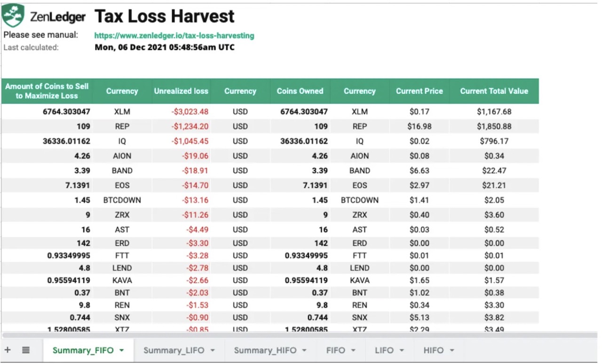Open the Summary_LIFO tab dropdown arrow
The width and height of the screenshot is (602, 364).
(x=213, y=350)
